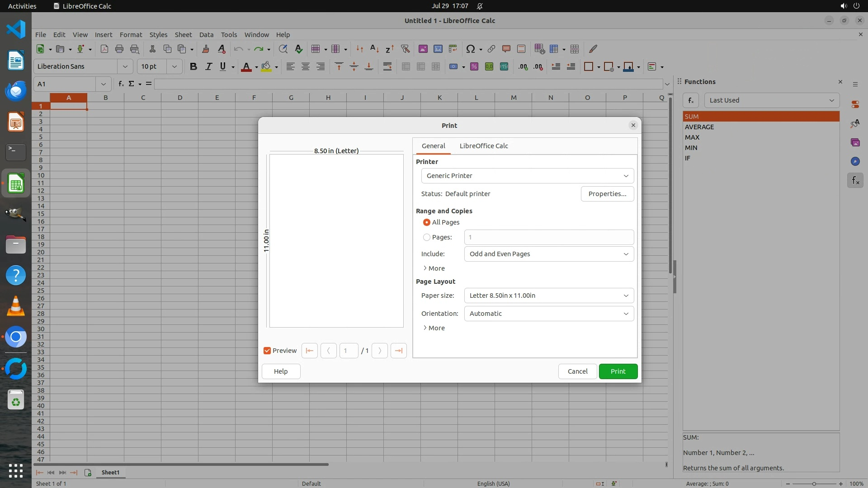Uncheck the Preview checkbox

point(267,351)
